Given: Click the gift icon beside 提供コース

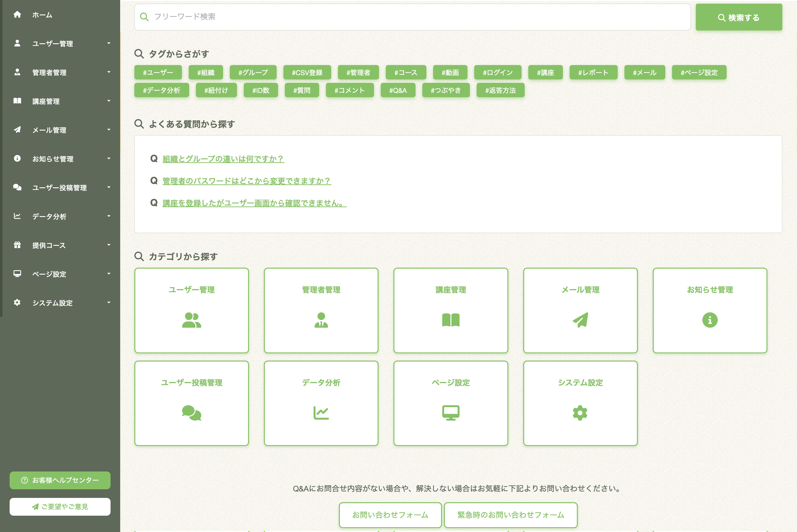Looking at the screenshot, I should 17,245.
